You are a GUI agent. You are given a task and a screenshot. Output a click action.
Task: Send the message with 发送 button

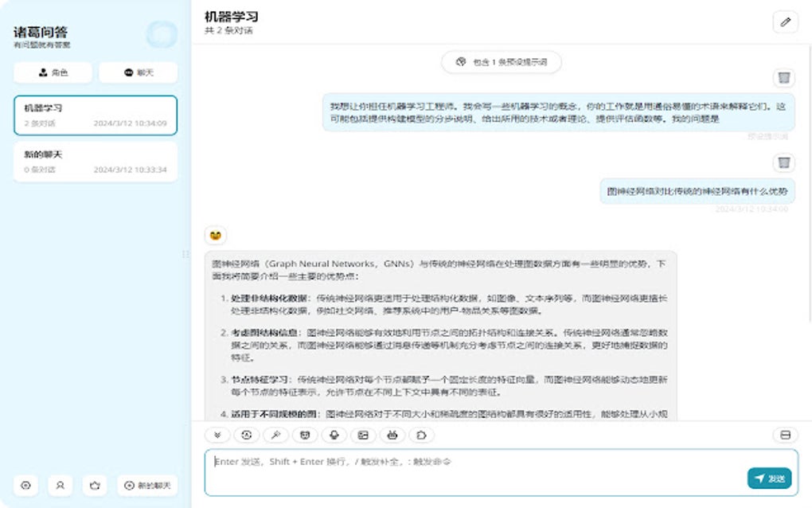(x=769, y=479)
